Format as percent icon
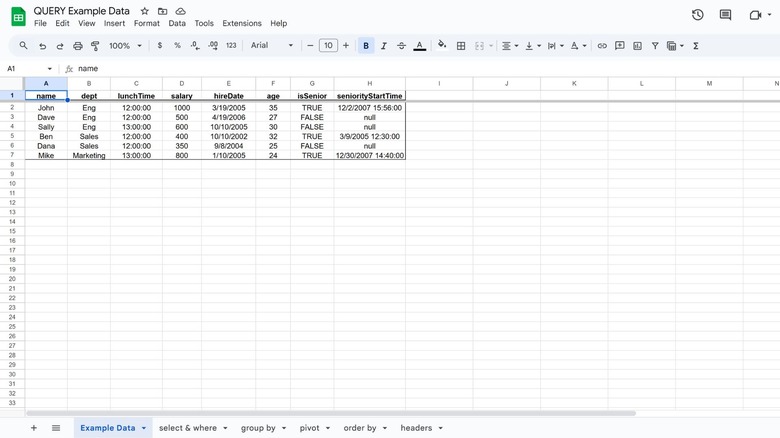 pyautogui.click(x=177, y=45)
